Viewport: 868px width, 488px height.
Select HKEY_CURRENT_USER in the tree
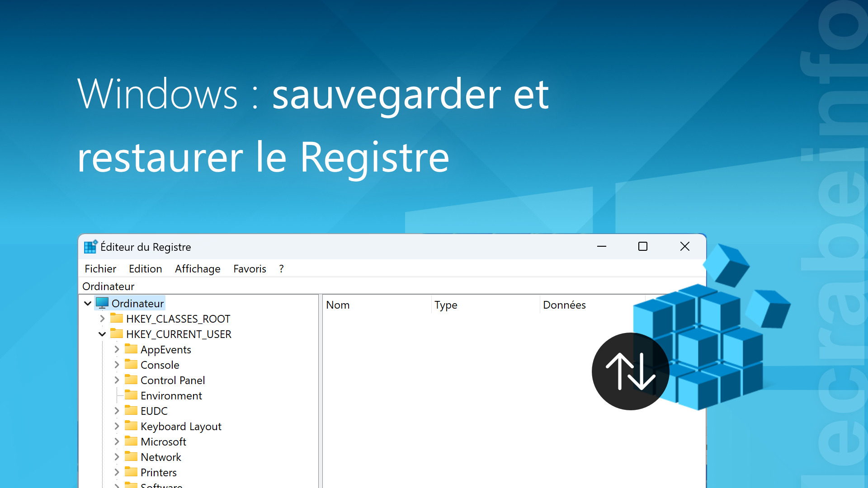coord(179,334)
